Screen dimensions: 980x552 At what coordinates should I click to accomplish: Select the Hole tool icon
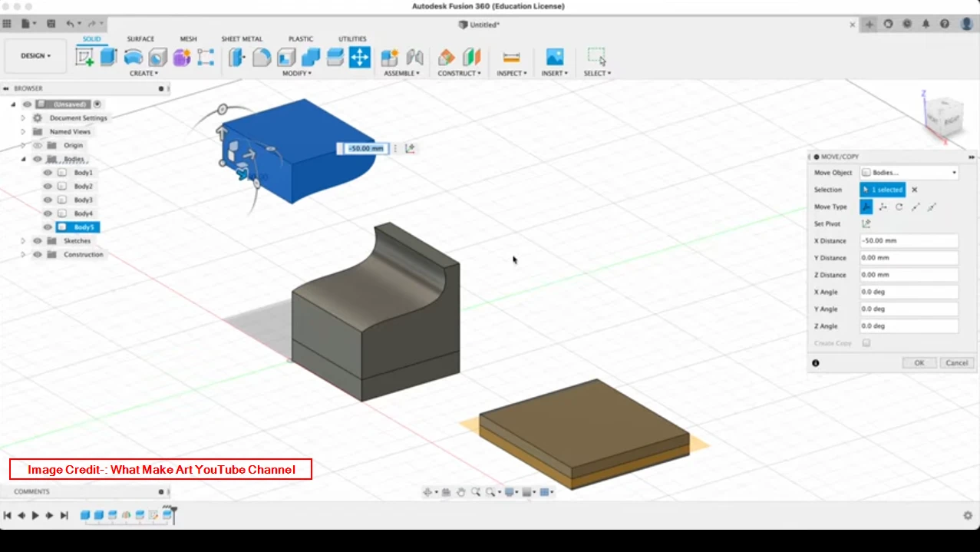[158, 57]
